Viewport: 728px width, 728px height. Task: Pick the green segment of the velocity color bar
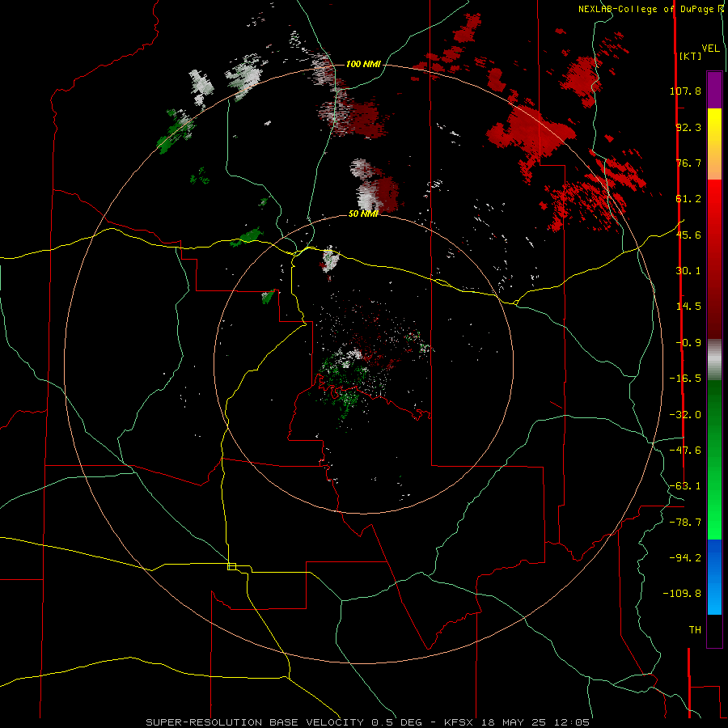click(x=714, y=459)
